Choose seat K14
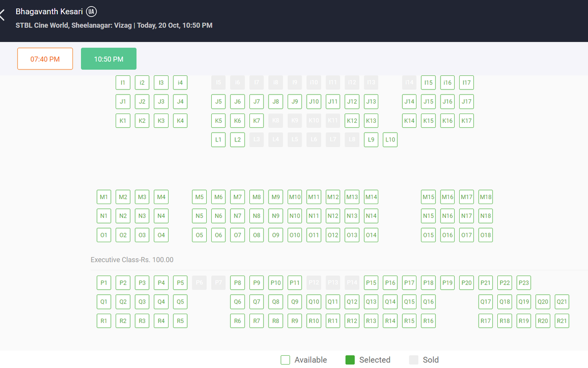The height and width of the screenshot is (368, 588). coord(409,121)
